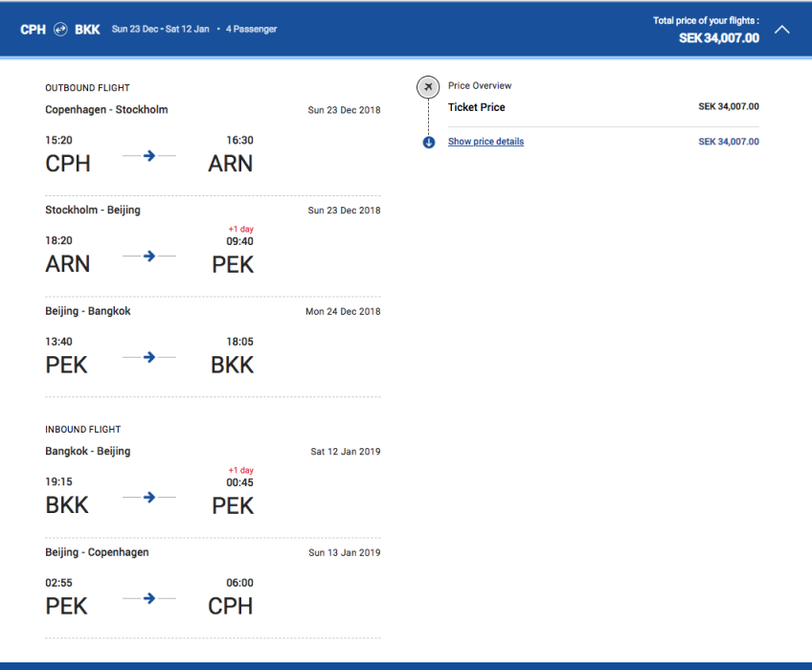Click the airplane icon beside Price Overview
This screenshot has width=812, height=670.
428,87
